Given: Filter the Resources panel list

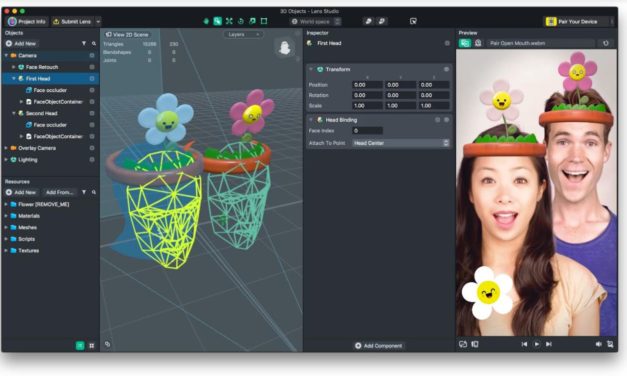Looking at the screenshot, I should tap(84, 192).
